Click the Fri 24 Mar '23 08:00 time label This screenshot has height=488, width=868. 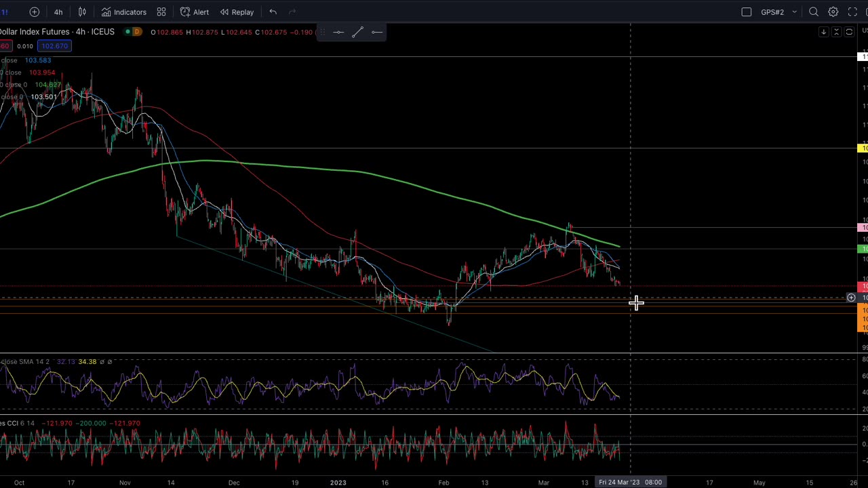(x=630, y=483)
